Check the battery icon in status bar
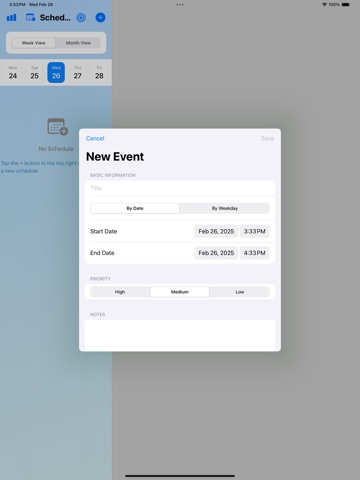Image resolution: width=360 pixels, height=480 pixels. [346, 5]
